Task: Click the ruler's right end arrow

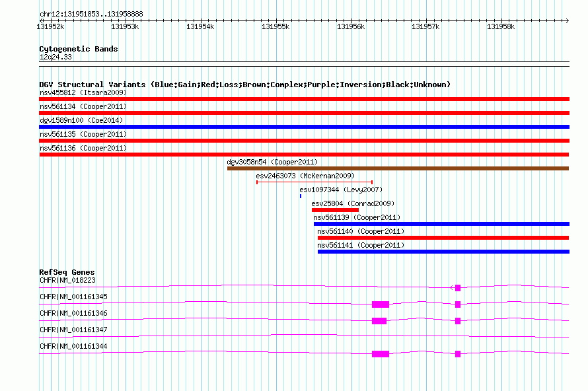Action: coord(568,20)
